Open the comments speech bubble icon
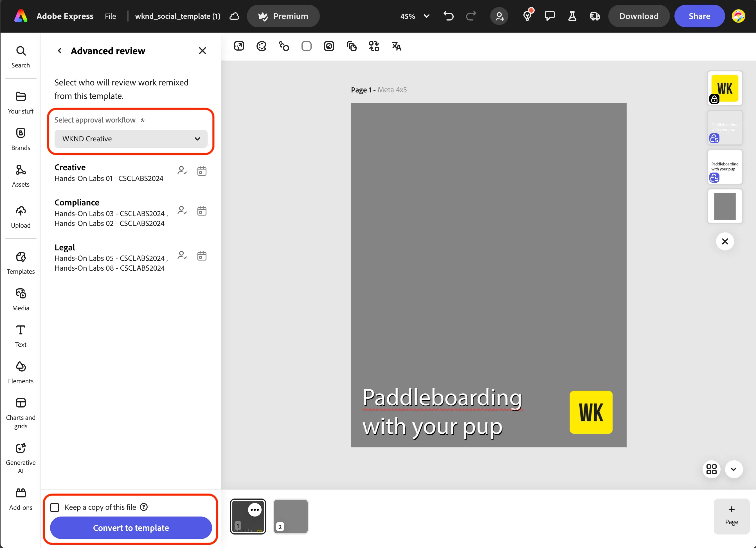Screen dimensions: 756x548 (x=550, y=16)
